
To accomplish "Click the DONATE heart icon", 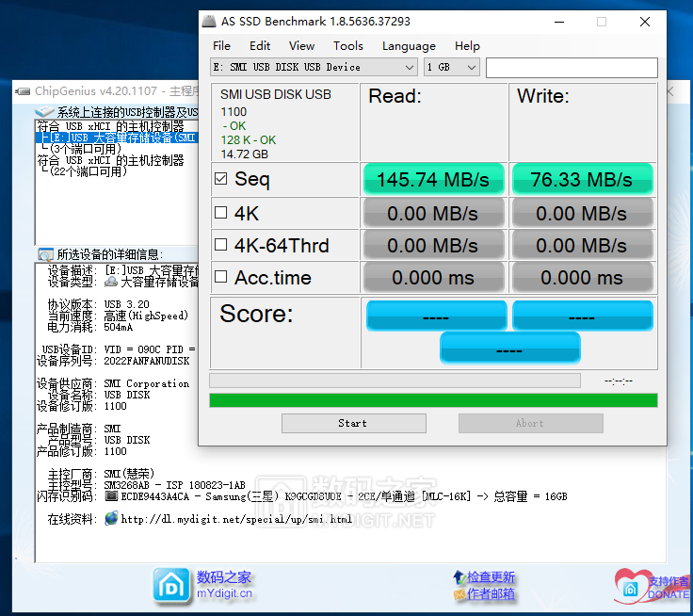I will 632,587.
